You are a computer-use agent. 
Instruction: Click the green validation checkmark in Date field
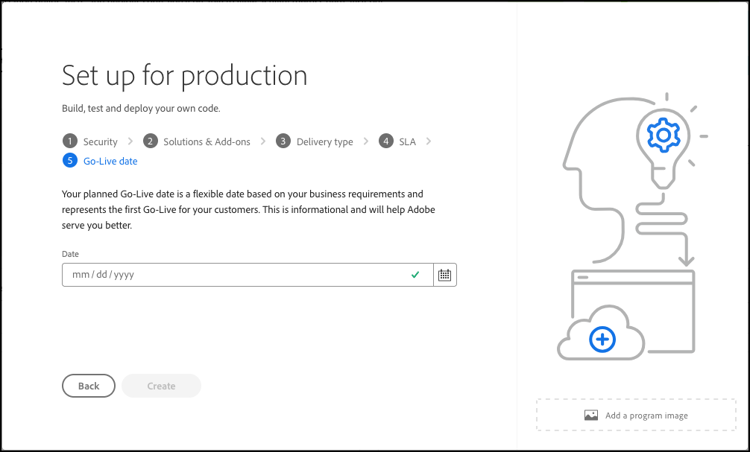[x=415, y=275]
